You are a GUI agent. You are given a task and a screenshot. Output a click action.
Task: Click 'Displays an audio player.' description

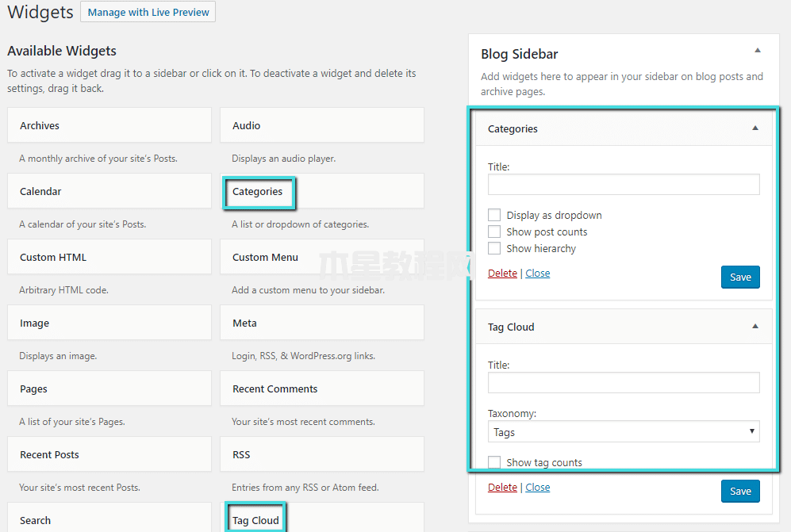tap(283, 159)
